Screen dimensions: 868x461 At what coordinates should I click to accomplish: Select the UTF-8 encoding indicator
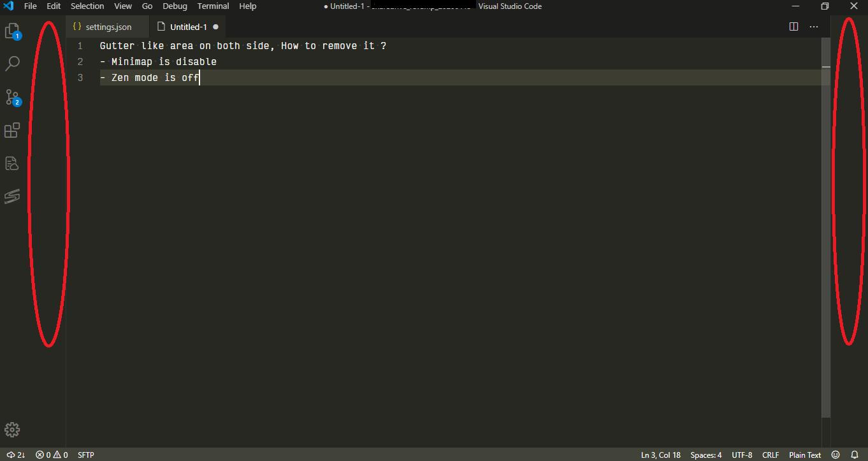(742, 455)
